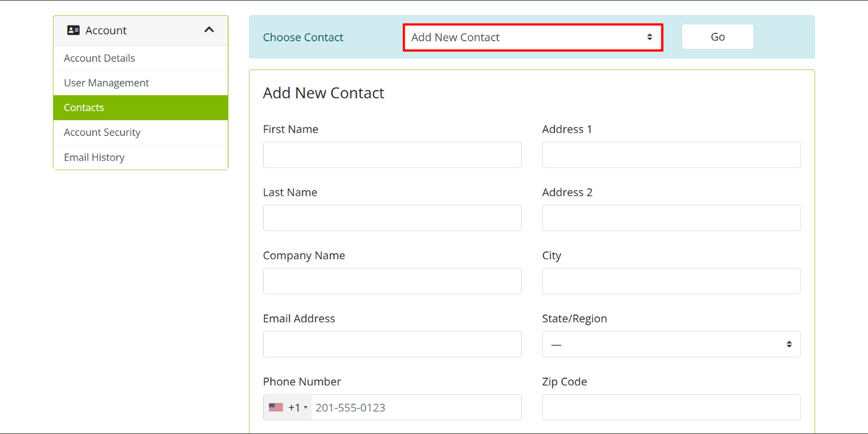Open the Choose Contact dropdown
The image size is (868, 434).
533,38
